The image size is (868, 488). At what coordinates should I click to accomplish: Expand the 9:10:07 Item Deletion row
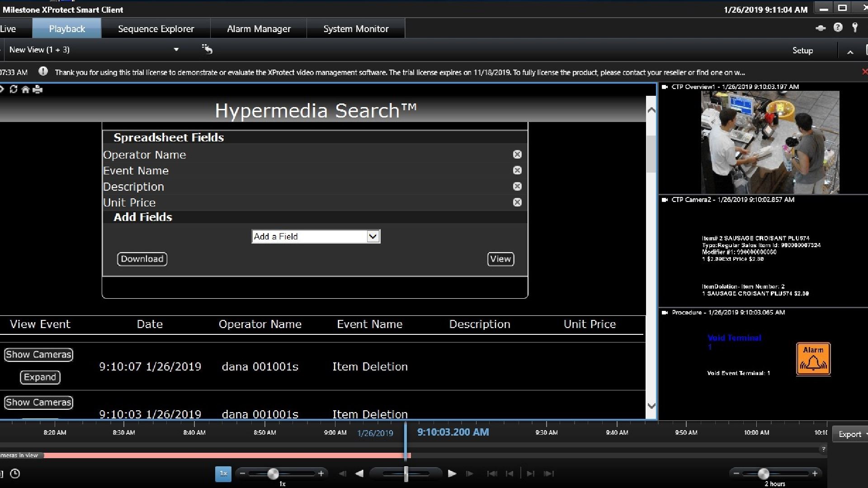40,377
